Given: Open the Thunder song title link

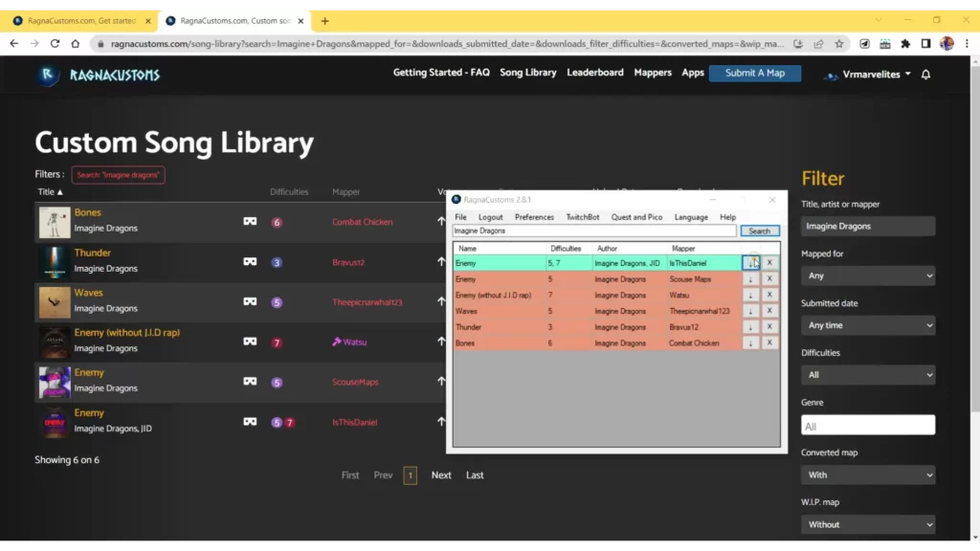Looking at the screenshot, I should 93,253.
